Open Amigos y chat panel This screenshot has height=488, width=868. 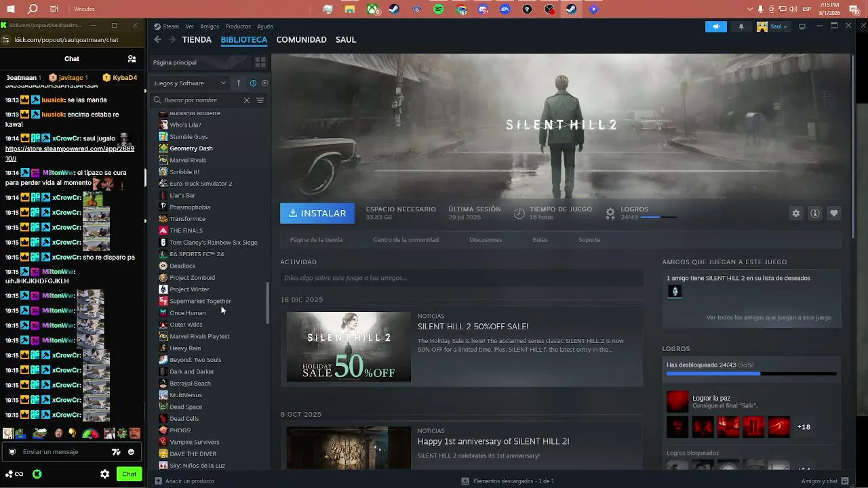(x=825, y=481)
